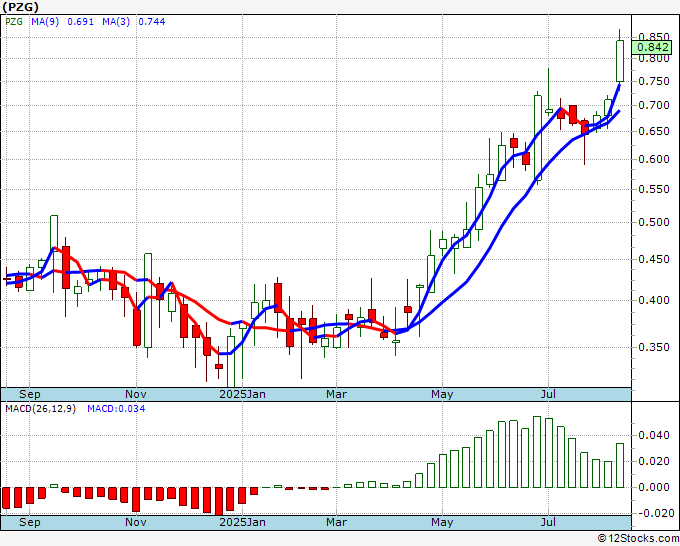This screenshot has height=546, width=680.
Task: Select May on the price chart time axis
Action: [x=442, y=394]
